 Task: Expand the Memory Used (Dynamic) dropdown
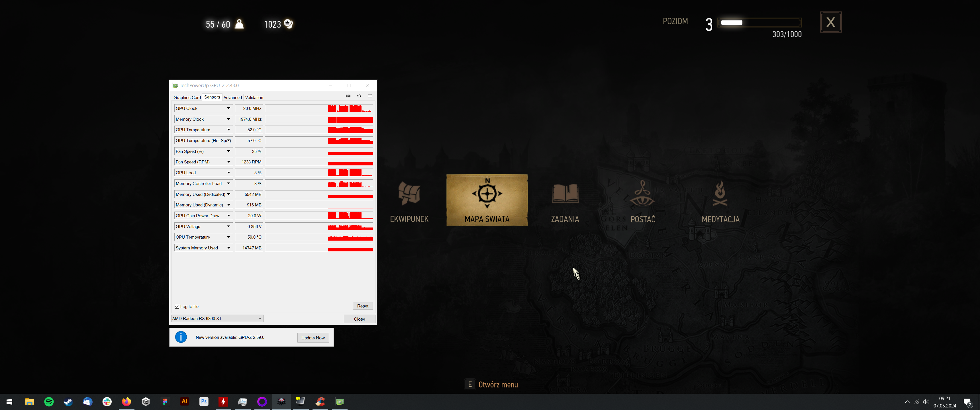(x=229, y=205)
